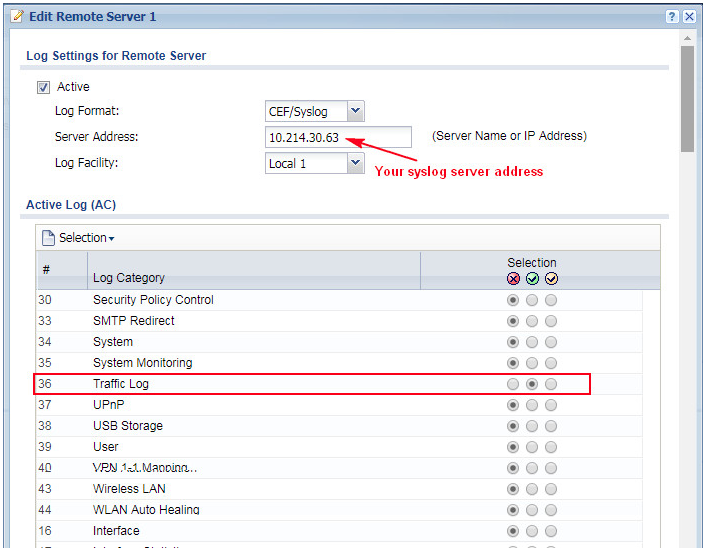Click the # column header
The height and width of the screenshot is (555, 714).
[46, 270]
